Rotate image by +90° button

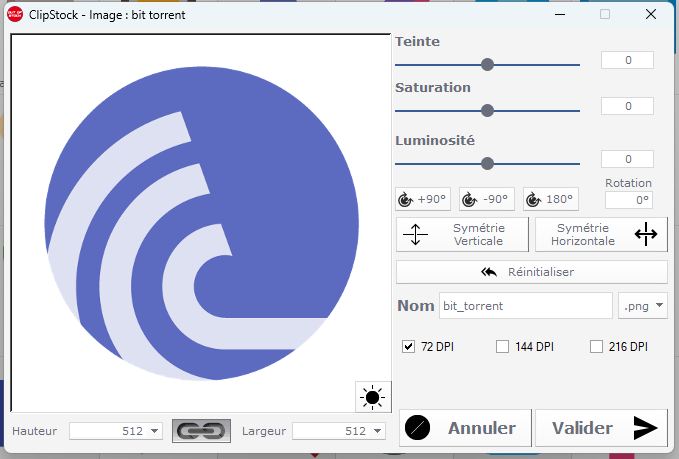(x=423, y=199)
